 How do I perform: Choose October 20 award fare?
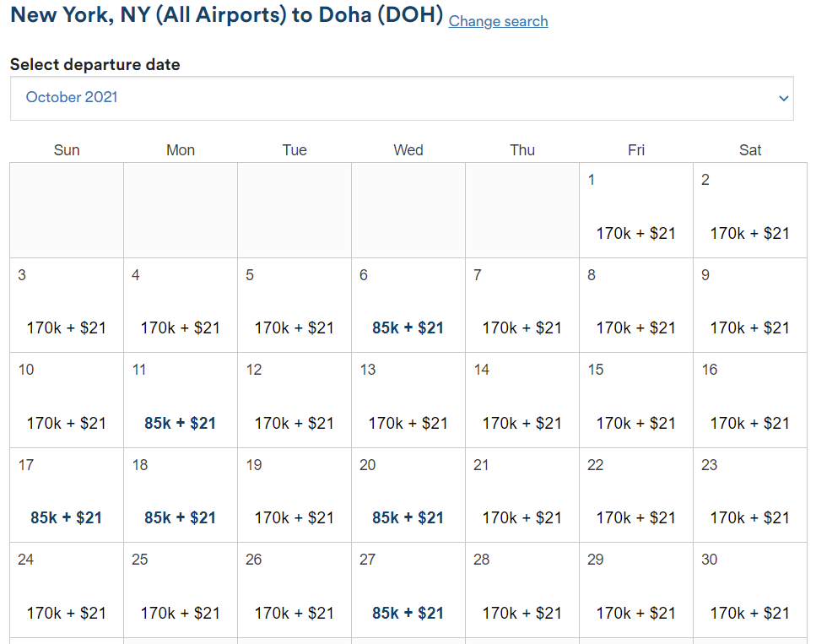(408, 494)
